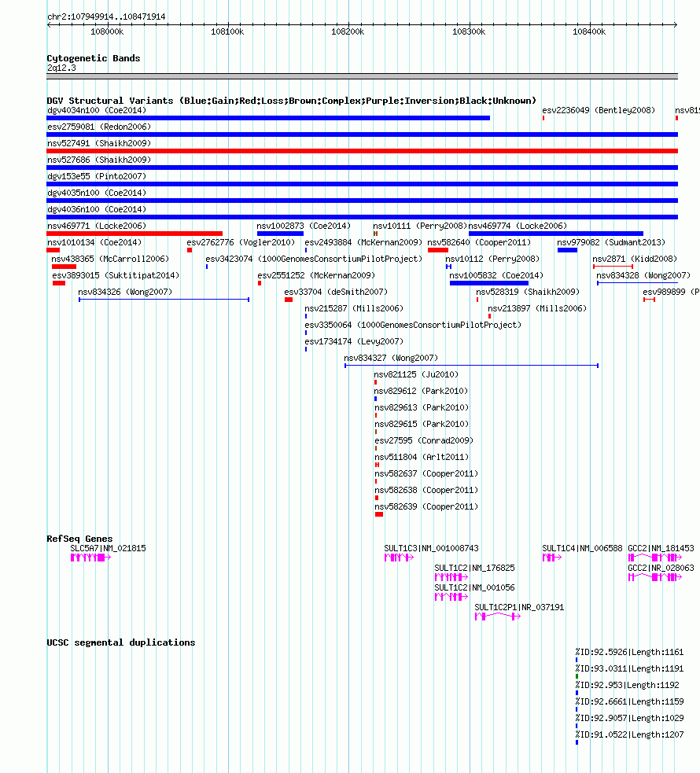The height and width of the screenshot is (773, 700).
Task: Open the SULT1C2P1 NR_037191 gene glyph
Action: (497, 617)
